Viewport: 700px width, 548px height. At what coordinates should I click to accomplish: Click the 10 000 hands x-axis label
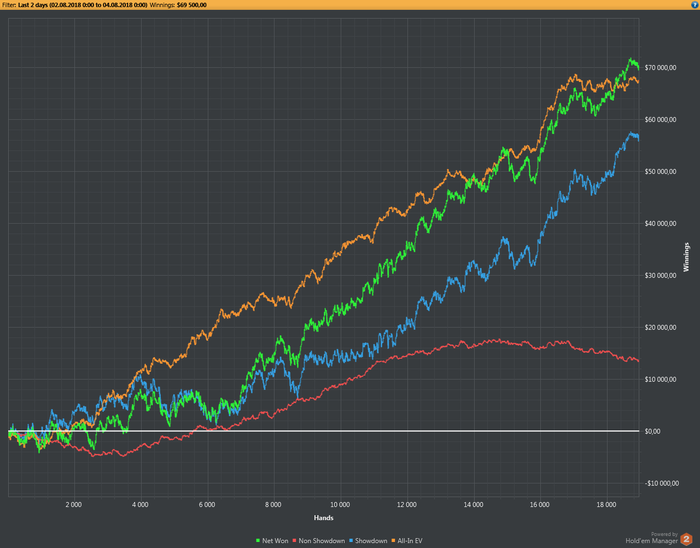click(340, 505)
